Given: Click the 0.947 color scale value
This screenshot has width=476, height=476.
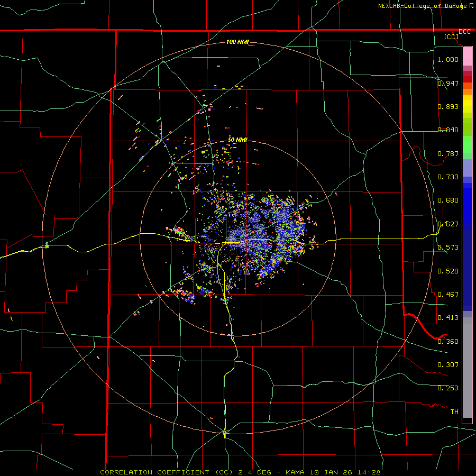Looking at the screenshot, I should pyautogui.click(x=448, y=83).
